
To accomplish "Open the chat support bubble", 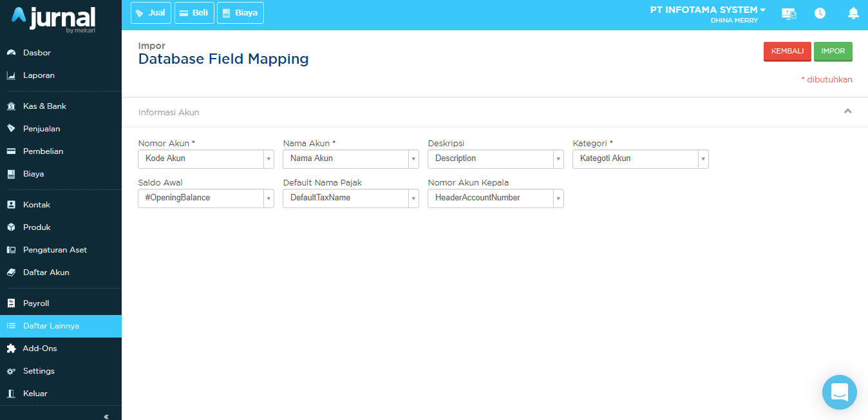I will tap(839, 392).
